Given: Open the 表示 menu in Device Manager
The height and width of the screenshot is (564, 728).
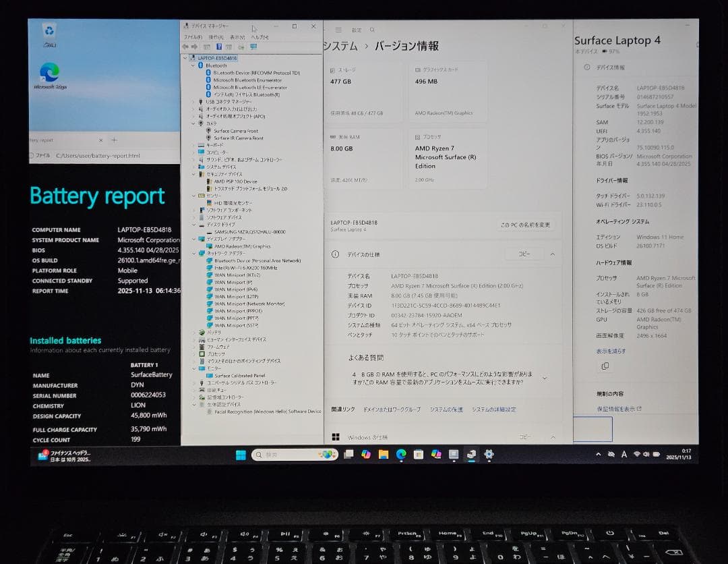Looking at the screenshot, I should (x=237, y=37).
